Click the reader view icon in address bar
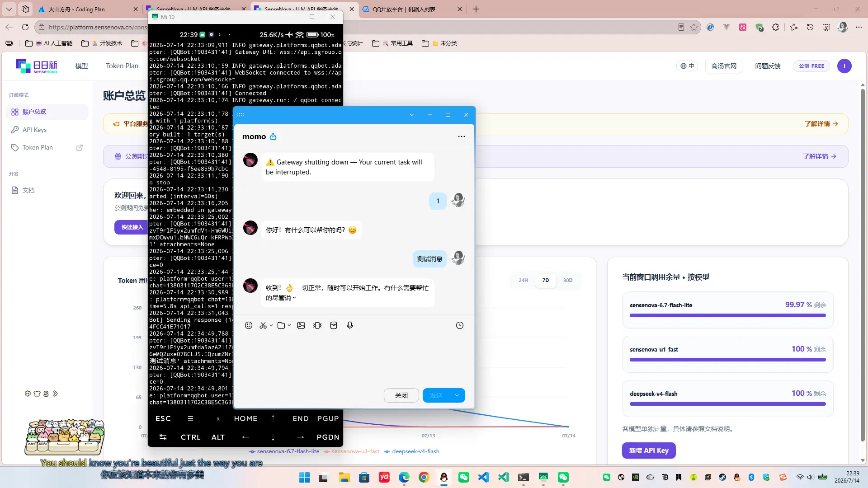This screenshot has height=488, width=868. pyautogui.click(x=681, y=27)
